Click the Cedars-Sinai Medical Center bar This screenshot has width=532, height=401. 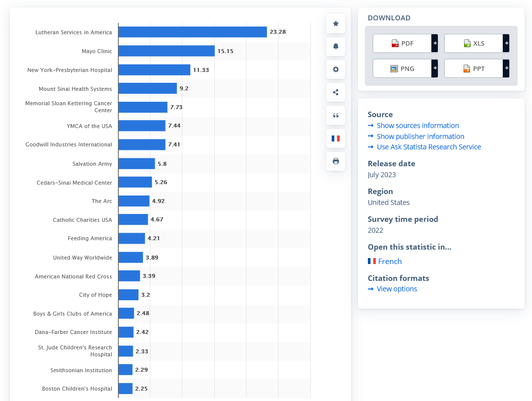pos(135,182)
